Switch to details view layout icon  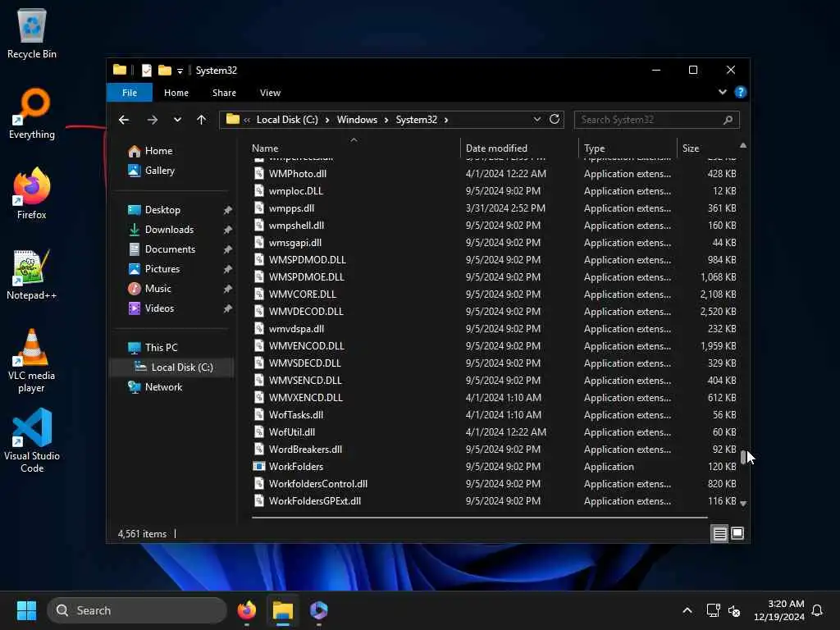[719, 533]
